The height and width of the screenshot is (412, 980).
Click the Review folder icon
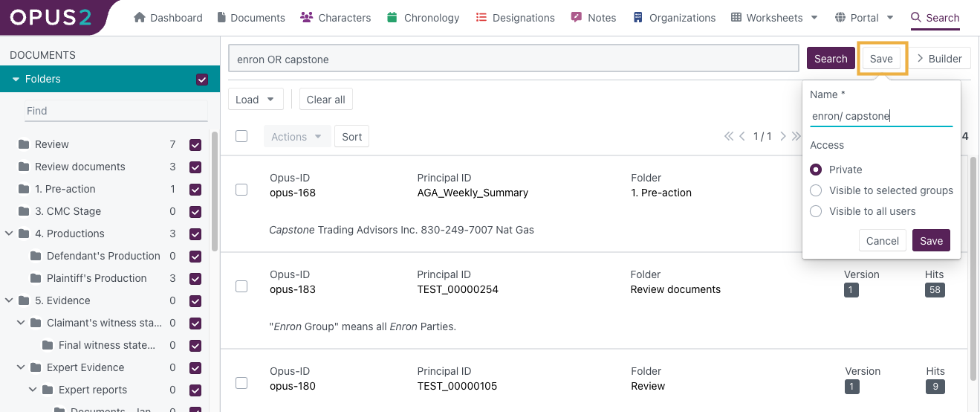[24, 144]
